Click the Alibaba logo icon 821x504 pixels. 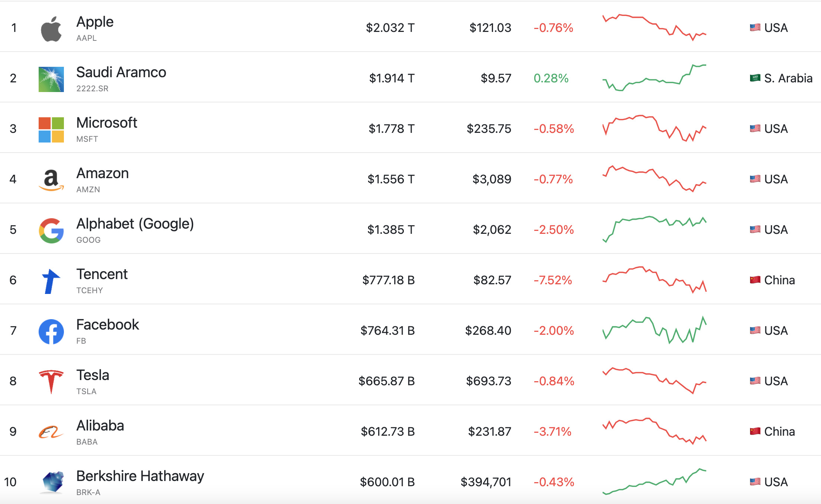tap(51, 432)
